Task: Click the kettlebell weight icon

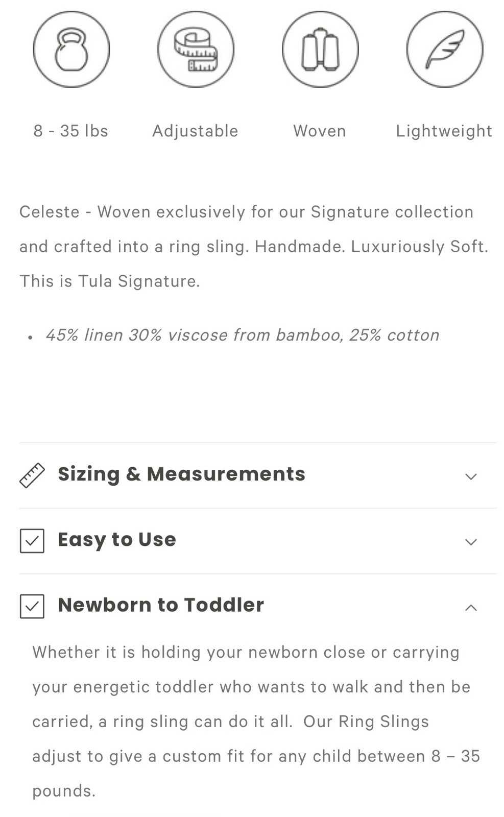Action: click(71, 50)
